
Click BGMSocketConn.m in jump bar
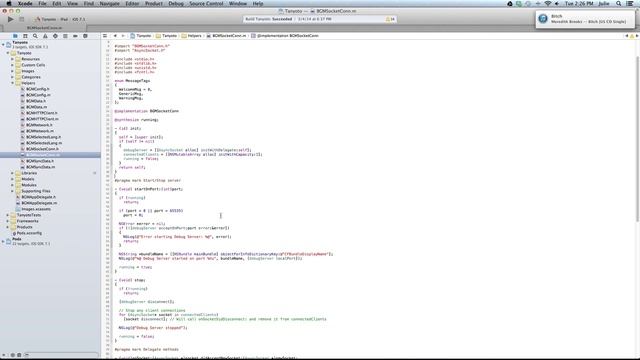click(226, 36)
